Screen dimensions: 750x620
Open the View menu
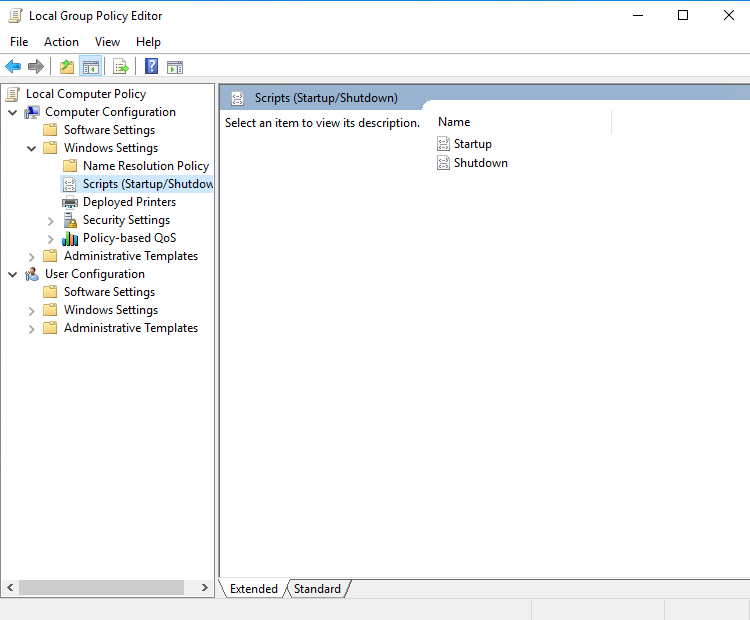(107, 42)
